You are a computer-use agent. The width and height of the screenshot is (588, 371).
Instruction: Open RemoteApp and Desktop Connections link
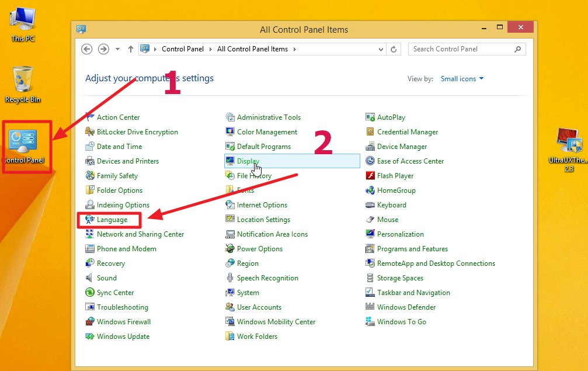click(x=436, y=263)
